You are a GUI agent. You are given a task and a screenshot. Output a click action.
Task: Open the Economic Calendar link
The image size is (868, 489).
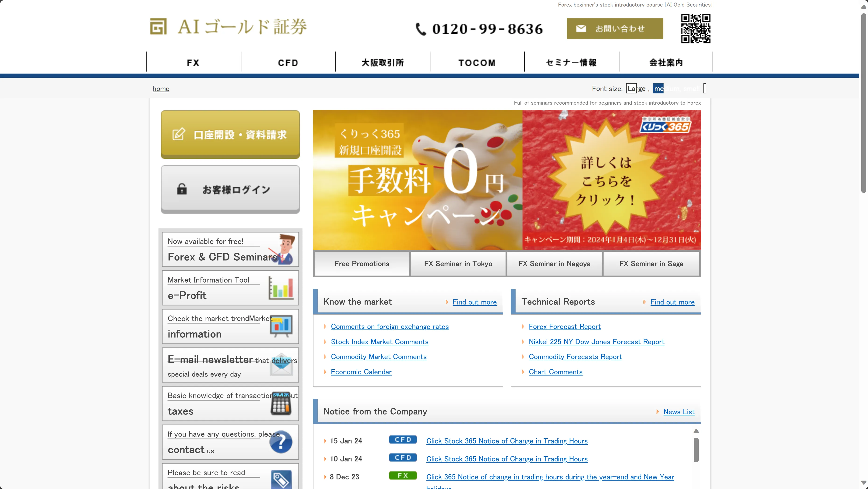click(x=361, y=372)
